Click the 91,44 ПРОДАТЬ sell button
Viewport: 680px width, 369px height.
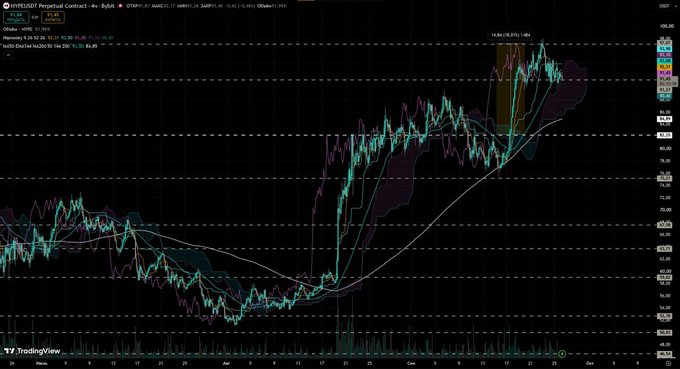click(x=16, y=17)
